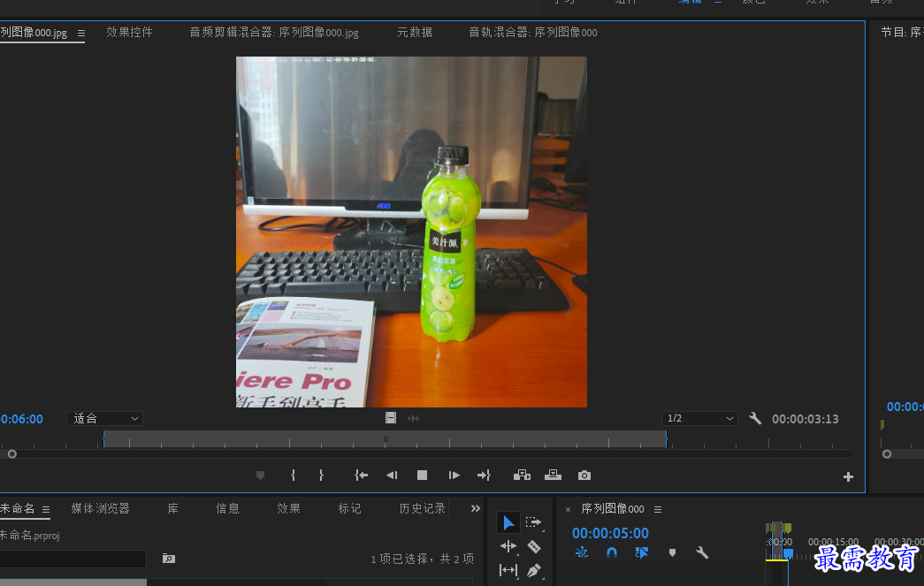Click the Overwrite edit button
The height and width of the screenshot is (586, 924).
553,476
